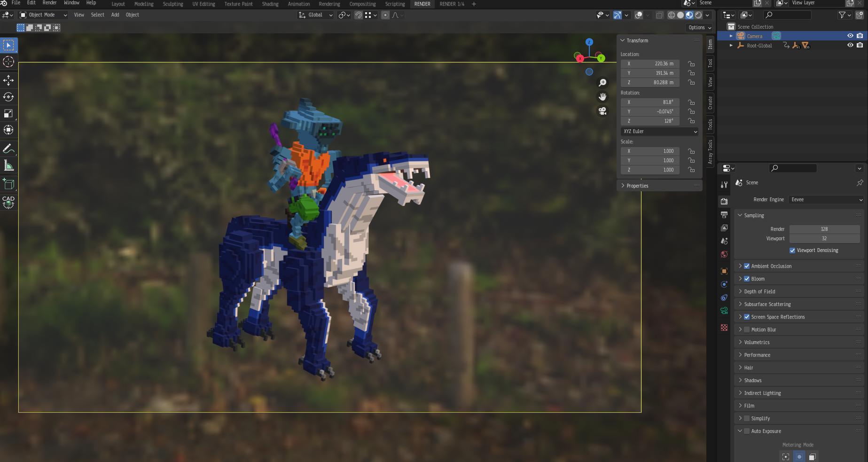This screenshot has height=462, width=868.
Task: Open the Scene properties tab icon
Action: pyautogui.click(x=724, y=241)
